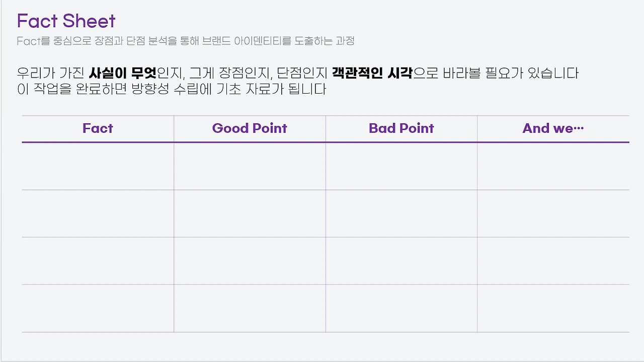This screenshot has width=644, height=362.
Task: Click the last row cell under Fact
Action: coord(98,309)
